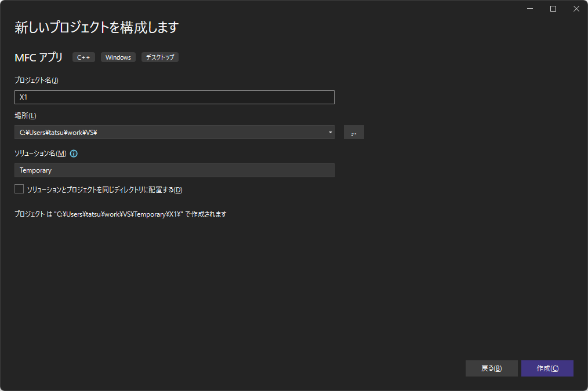The width and height of the screenshot is (588, 391).
Task: Click the 場所(L) label
Action: pos(25,116)
